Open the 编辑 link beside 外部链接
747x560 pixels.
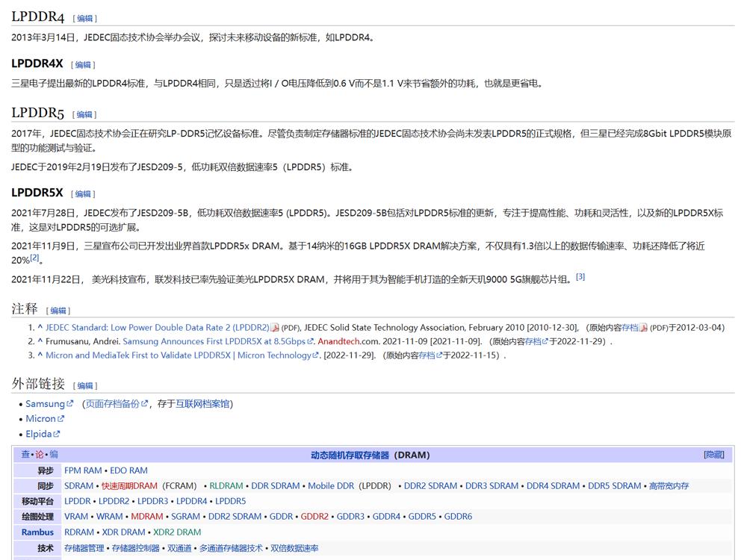click(84, 384)
